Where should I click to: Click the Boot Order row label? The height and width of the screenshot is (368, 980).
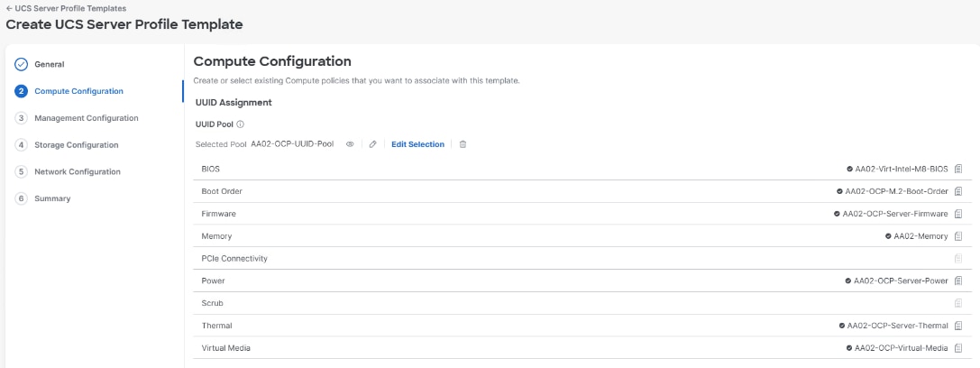pos(222,191)
